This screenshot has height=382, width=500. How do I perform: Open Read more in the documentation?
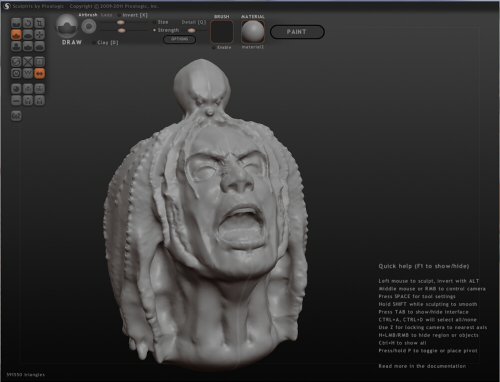coord(422,366)
